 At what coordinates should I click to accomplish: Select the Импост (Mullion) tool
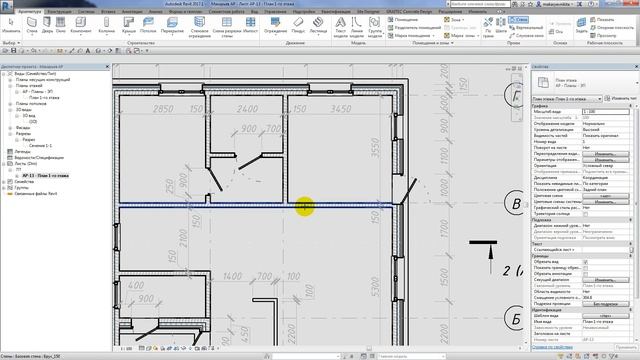tap(250, 25)
